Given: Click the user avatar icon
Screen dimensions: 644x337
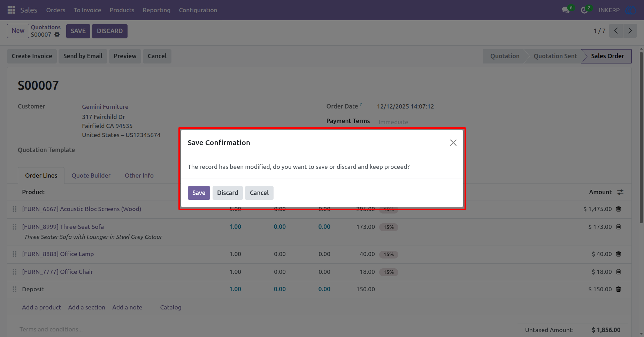Looking at the screenshot, I should point(631,10).
